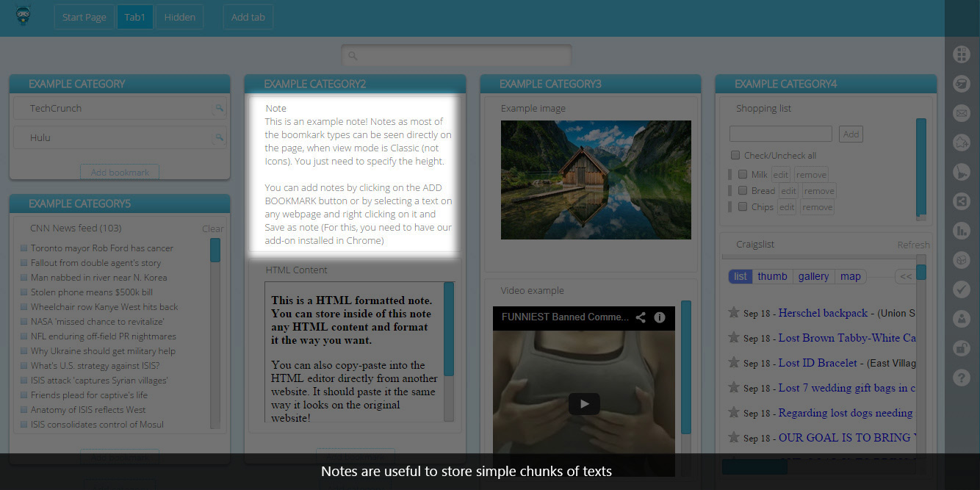This screenshot has width=980, height=490.
Task: Star the Herschel backpack Craigslist listing
Action: tap(733, 313)
